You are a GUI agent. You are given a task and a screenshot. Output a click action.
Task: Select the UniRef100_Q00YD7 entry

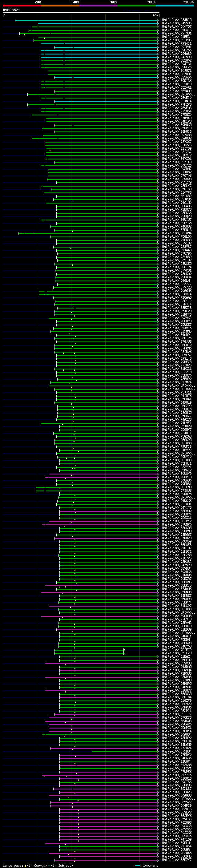coord(176,26)
